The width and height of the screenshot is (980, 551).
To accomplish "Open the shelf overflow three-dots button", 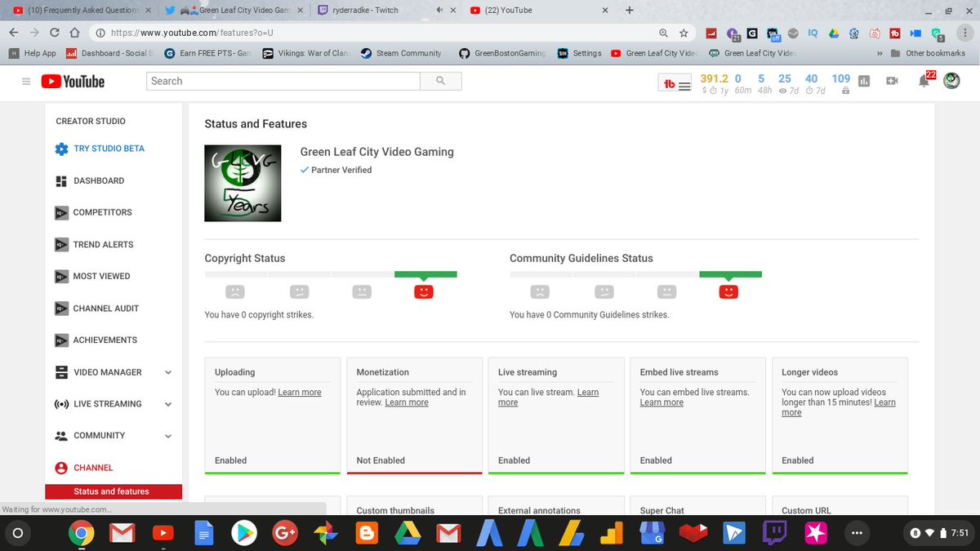I will coord(856,534).
